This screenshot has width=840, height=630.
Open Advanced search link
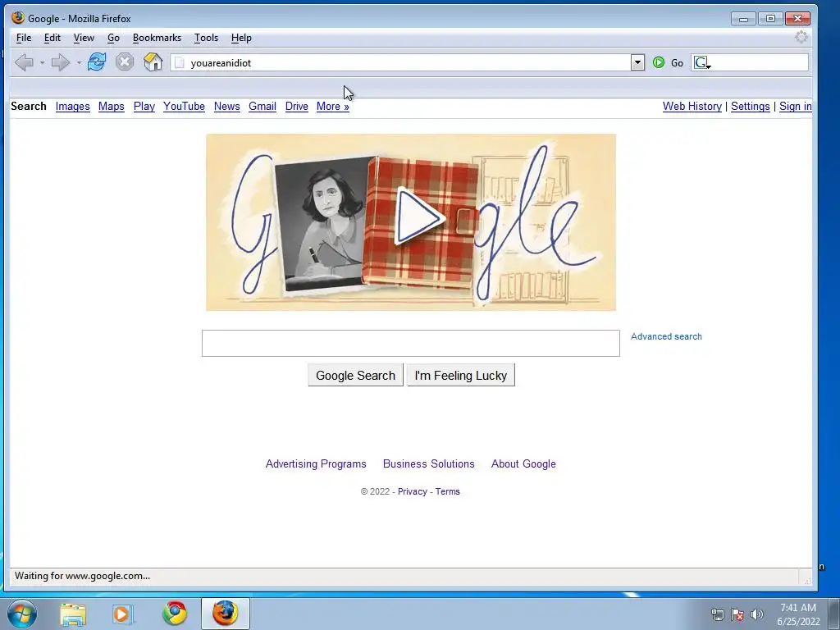[666, 336]
